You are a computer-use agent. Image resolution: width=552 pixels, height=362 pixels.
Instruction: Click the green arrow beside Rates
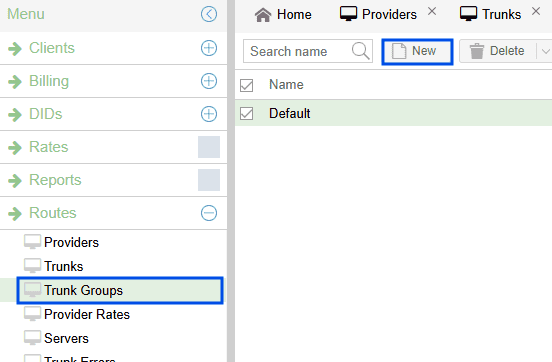[15, 148]
